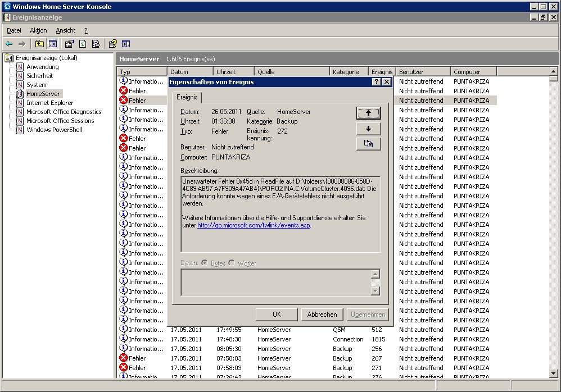Select the row with category QSM
This screenshot has height=392, width=561.
(x=307, y=330)
